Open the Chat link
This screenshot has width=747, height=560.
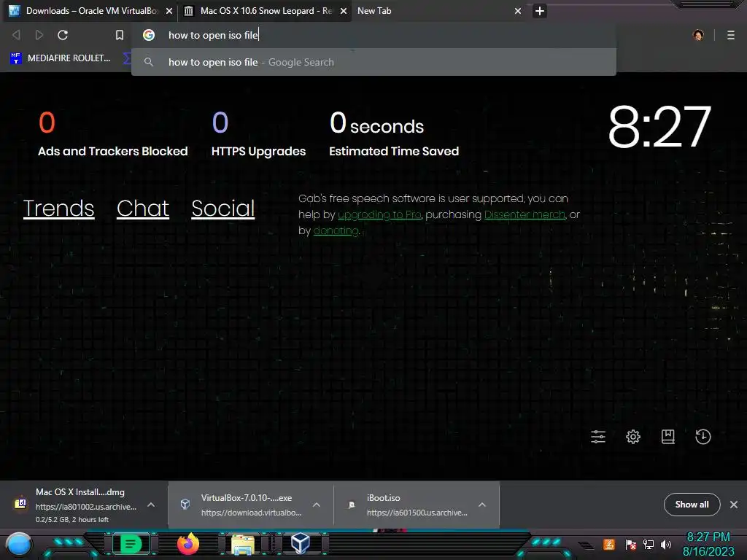pyautogui.click(x=143, y=208)
